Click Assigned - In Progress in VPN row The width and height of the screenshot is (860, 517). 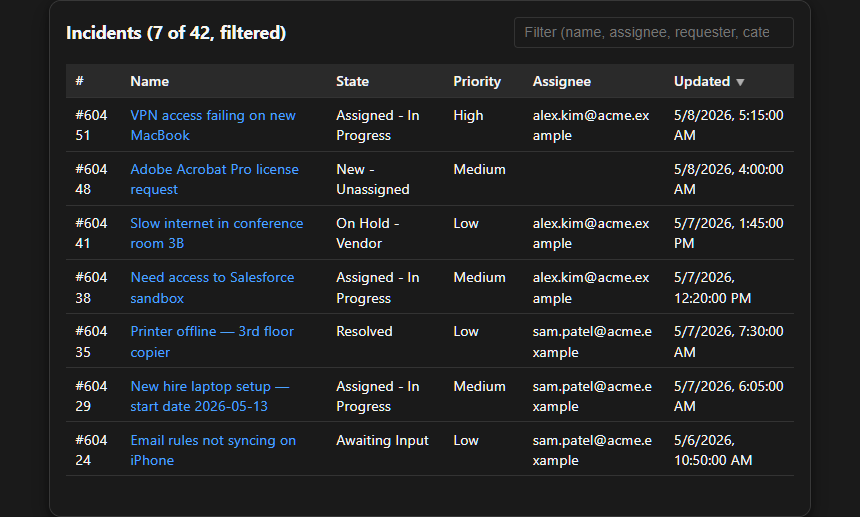pos(378,125)
